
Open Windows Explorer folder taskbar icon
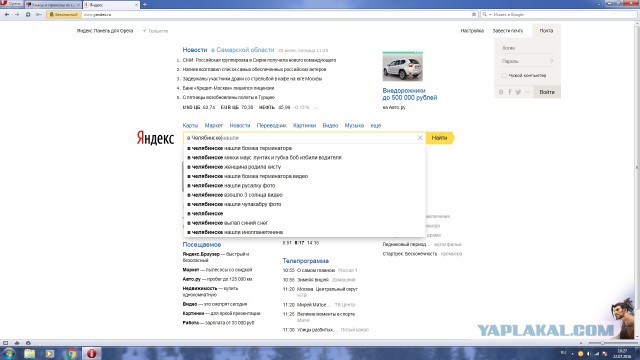(29, 353)
